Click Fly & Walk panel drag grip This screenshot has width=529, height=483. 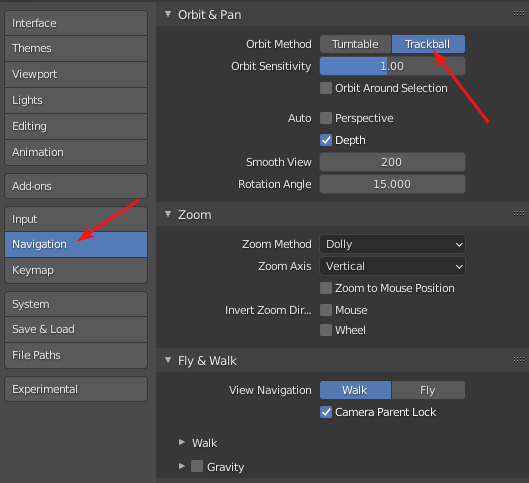coord(519,360)
